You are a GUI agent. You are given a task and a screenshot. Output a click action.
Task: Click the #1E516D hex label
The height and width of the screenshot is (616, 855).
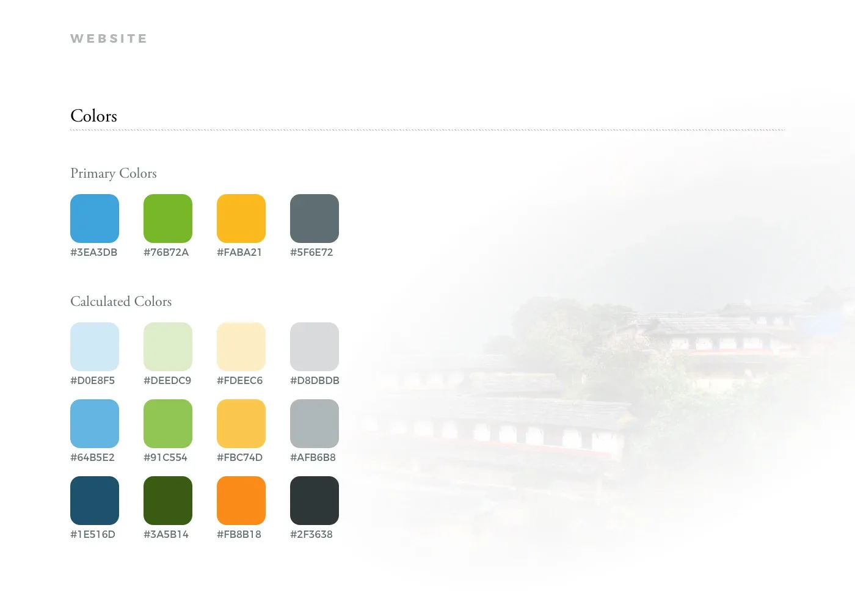[x=93, y=534]
